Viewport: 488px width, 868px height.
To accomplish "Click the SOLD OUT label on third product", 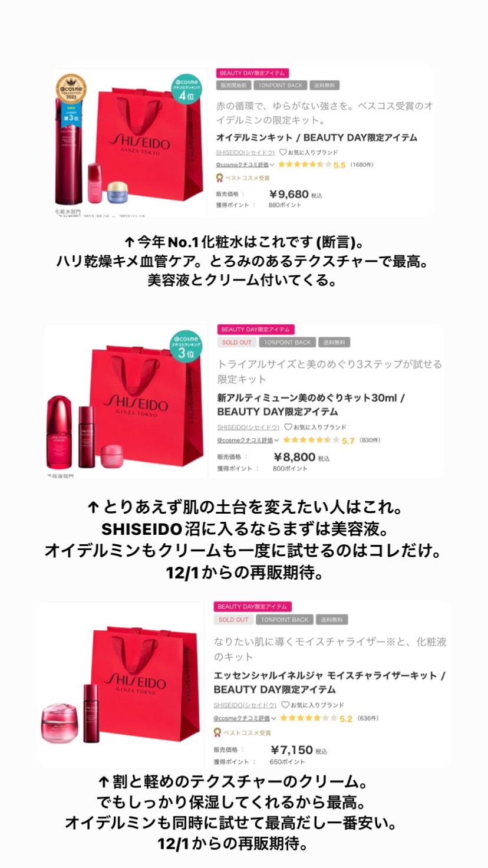I will point(233,620).
